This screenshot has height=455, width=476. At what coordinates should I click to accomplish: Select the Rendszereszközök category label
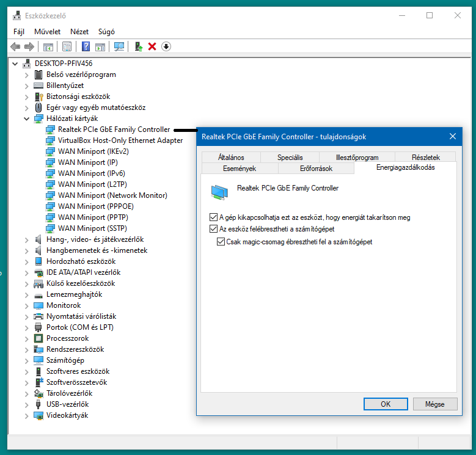tap(75, 349)
